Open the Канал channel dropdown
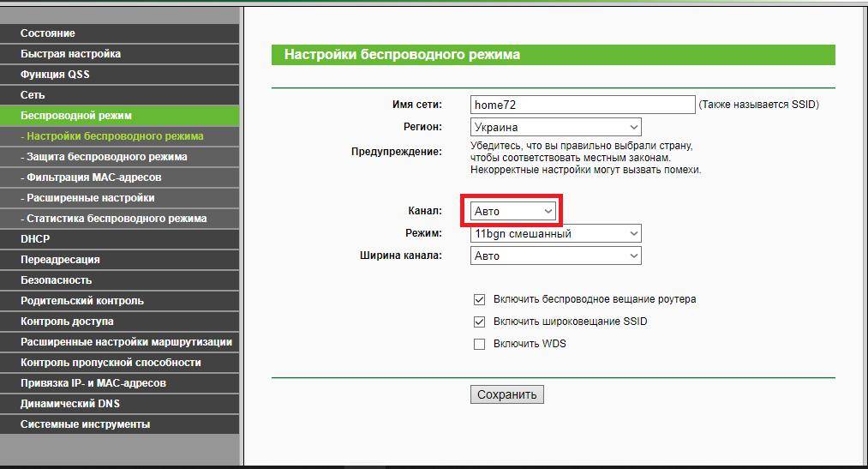868x469 pixels. 513,211
